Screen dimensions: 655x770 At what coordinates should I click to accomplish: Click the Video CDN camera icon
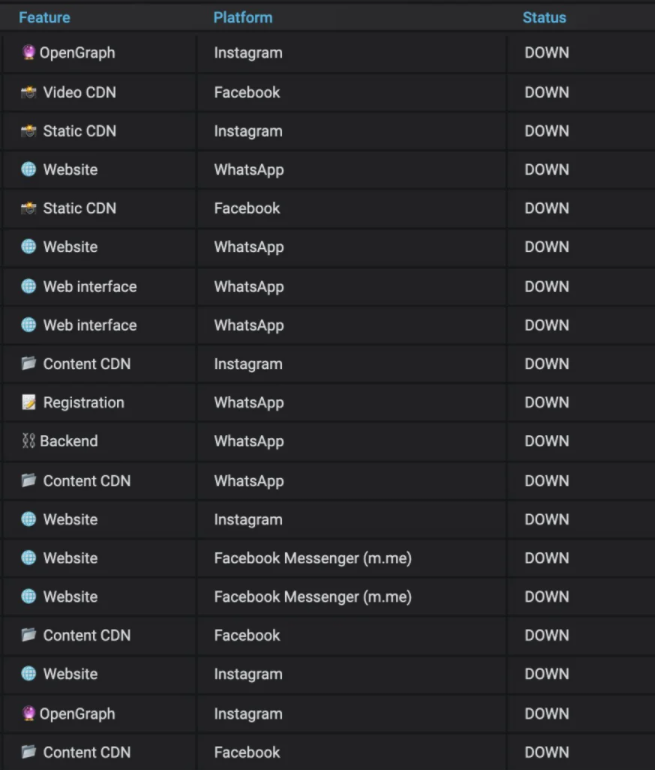pos(28,92)
